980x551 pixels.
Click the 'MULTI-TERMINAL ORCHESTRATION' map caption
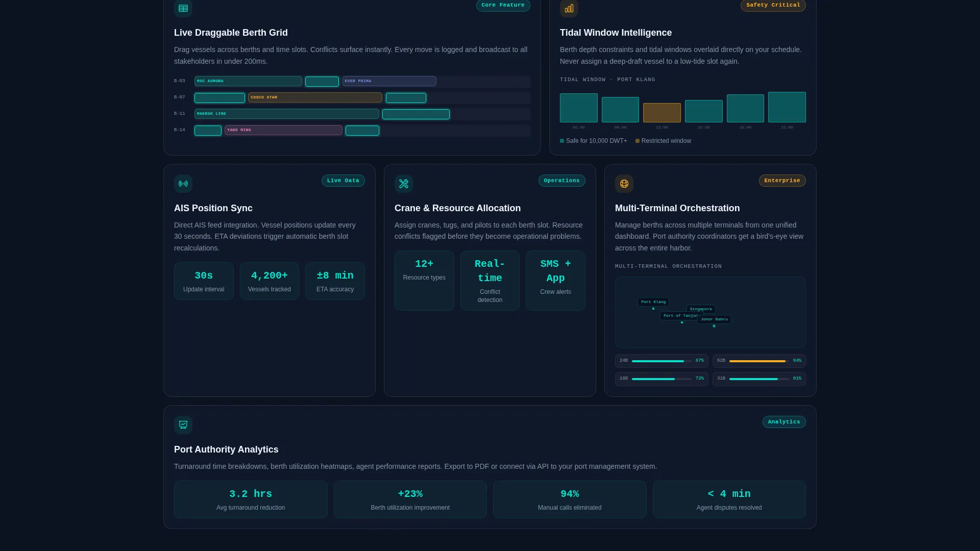(x=668, y=266)
